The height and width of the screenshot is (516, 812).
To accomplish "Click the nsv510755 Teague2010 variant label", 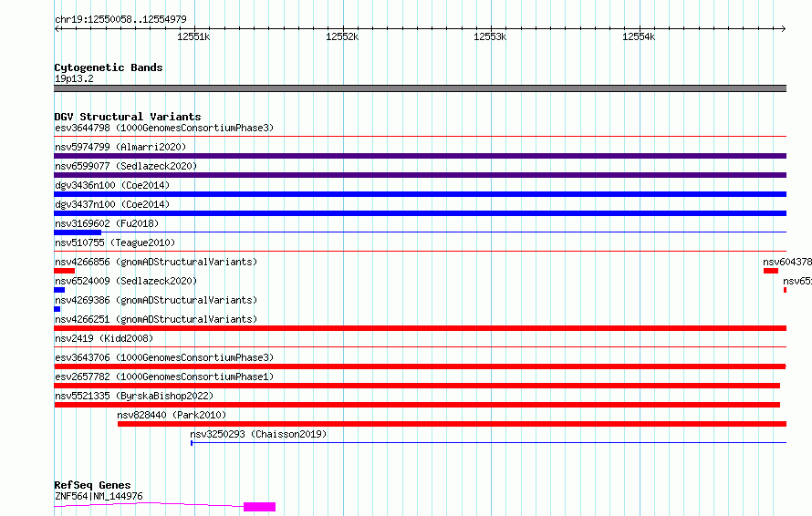I will 115,243.
